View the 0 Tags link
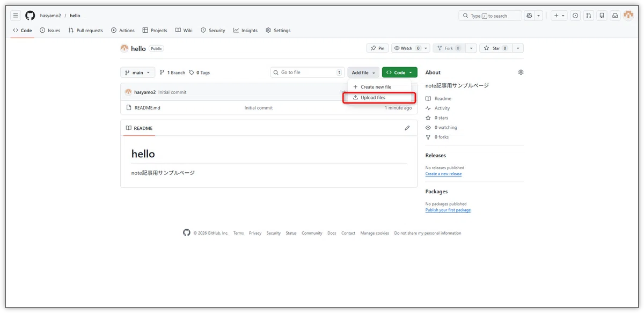This screenshot has height=313, width=644. (200, 72)
